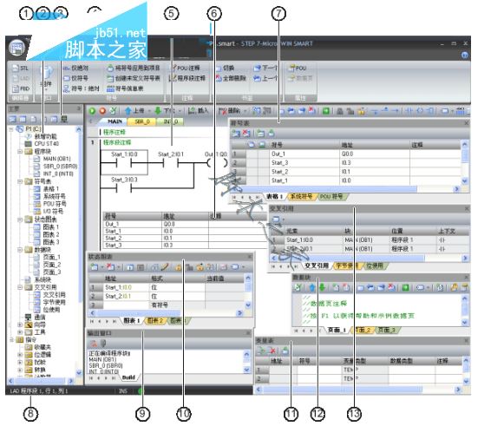Click the green Run button
The height and width of the screenshot is (426, 504).
coord(92,111)
